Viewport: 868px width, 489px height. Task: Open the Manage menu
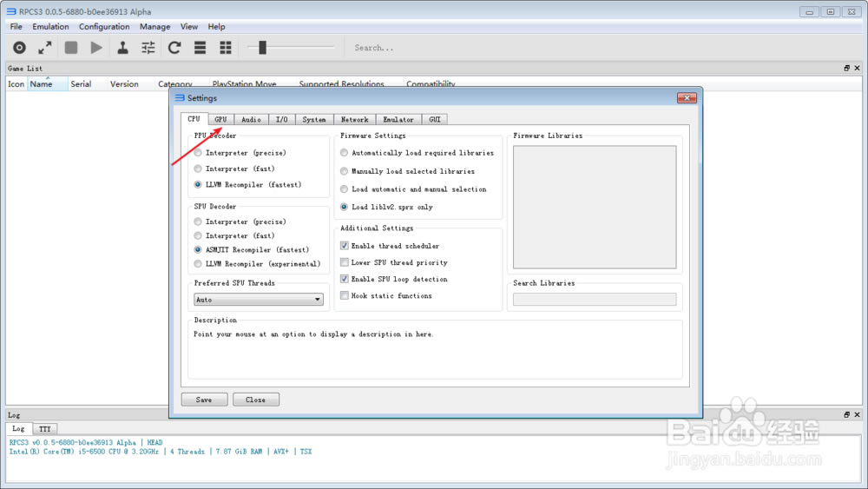(155, 27)
